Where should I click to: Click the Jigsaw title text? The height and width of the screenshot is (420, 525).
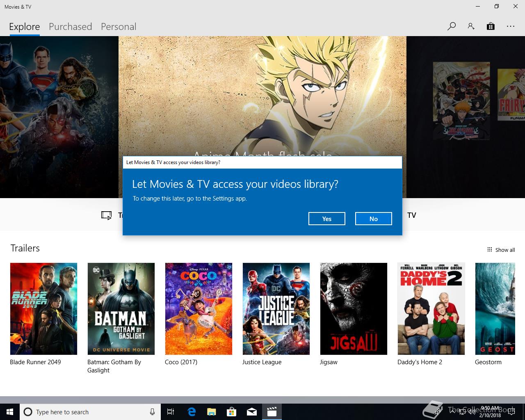click(329, 362)
